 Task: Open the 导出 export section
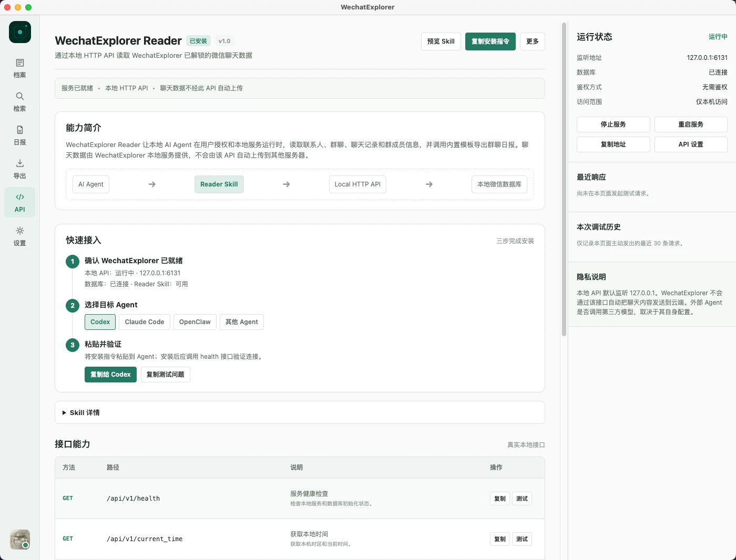click(20, 169)
